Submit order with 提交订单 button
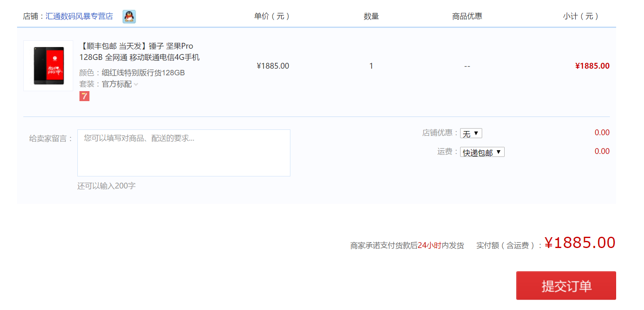Screen dimensions: 644x310 coord(566,285)
